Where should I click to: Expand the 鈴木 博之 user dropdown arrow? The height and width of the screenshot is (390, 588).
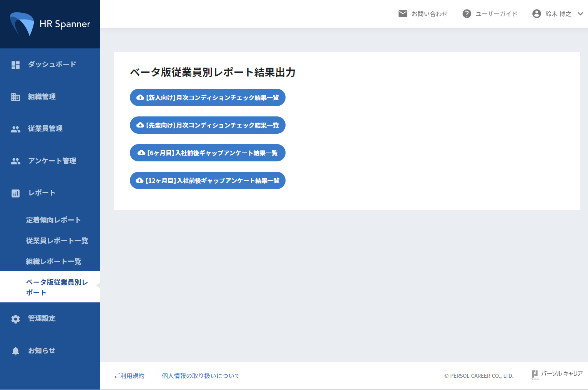pyautogui.click(x=580, y=14)
